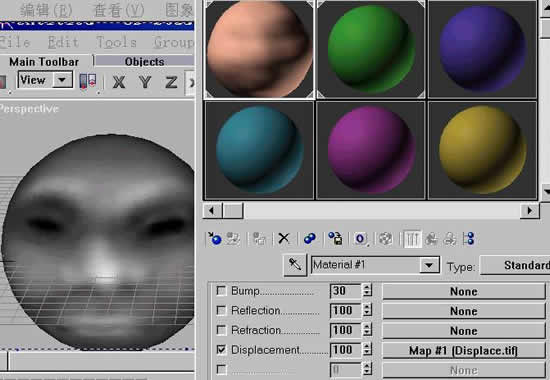Image resolution: width=550 pixels, height=380 pixels.
Task: Click the Refraction amount spinner arrows
Action: (x=367, y=330)
